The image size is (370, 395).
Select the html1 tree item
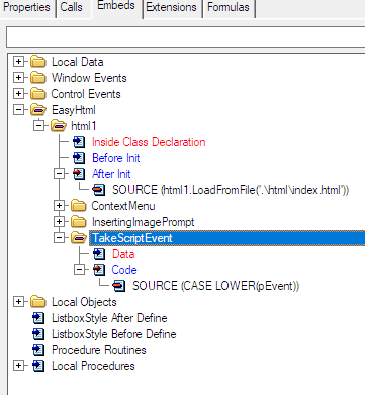pos(84,126)
